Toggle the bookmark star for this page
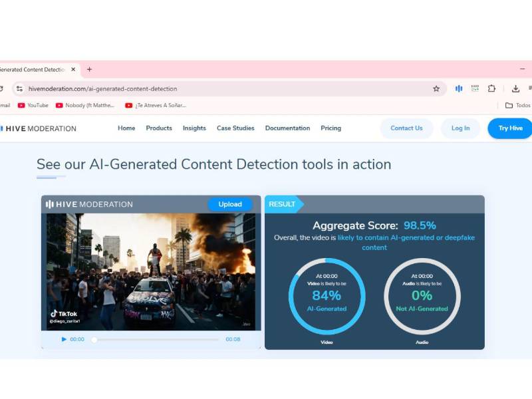Viewport: 532px width, 399px height. tap(435, 88)
